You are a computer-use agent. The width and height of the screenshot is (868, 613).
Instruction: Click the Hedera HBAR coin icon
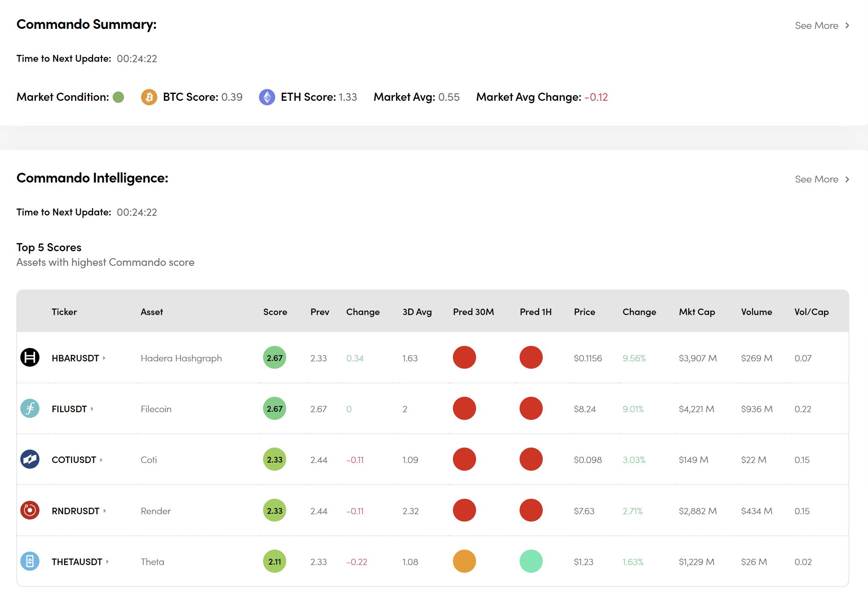point(30,358)
